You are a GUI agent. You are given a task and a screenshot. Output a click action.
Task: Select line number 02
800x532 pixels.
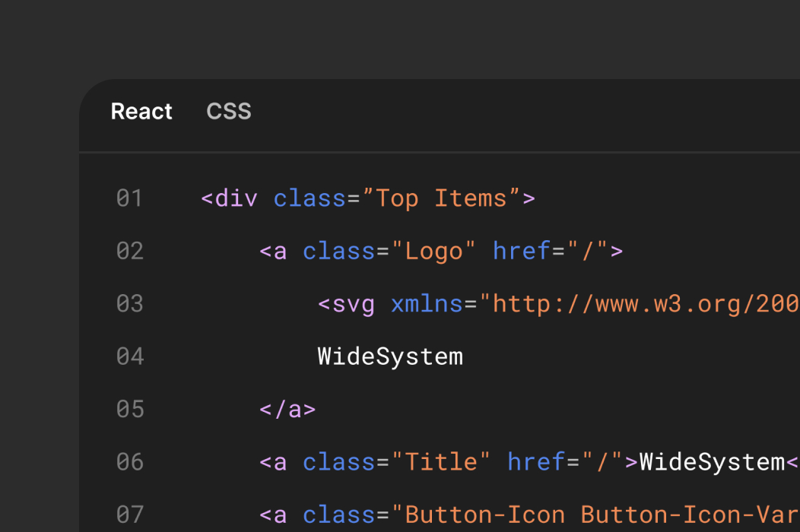click(129, 251)
